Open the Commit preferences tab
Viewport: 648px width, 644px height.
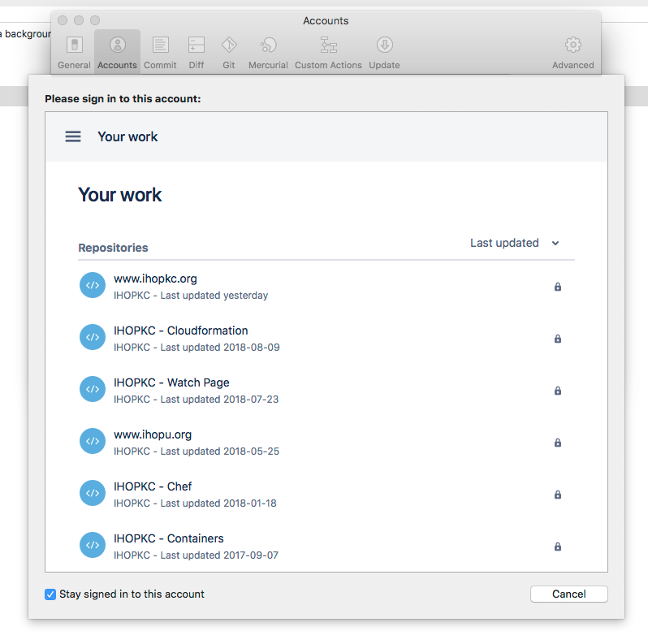pos(160,53)
